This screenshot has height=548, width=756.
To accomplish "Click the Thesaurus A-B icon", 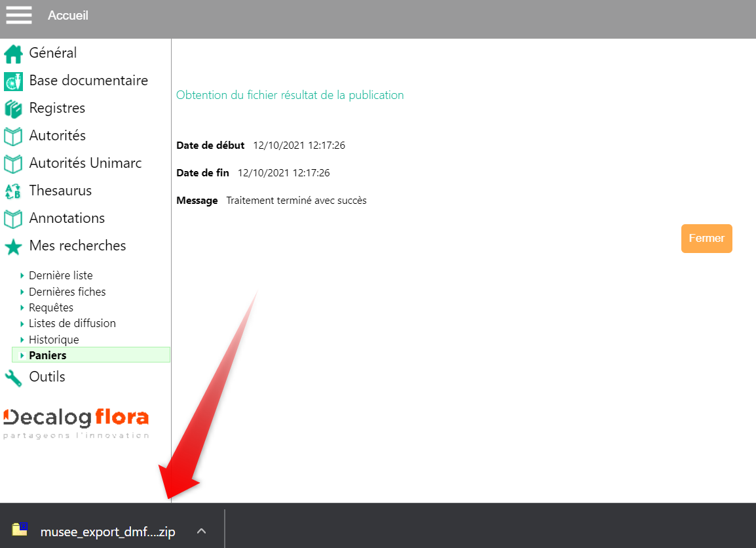I will coord(13,191).
